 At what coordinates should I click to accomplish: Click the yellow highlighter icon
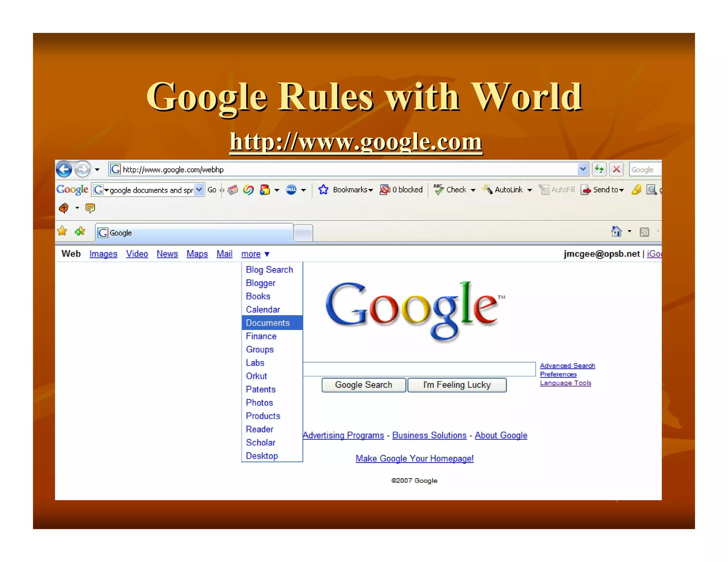pos(636,190)
